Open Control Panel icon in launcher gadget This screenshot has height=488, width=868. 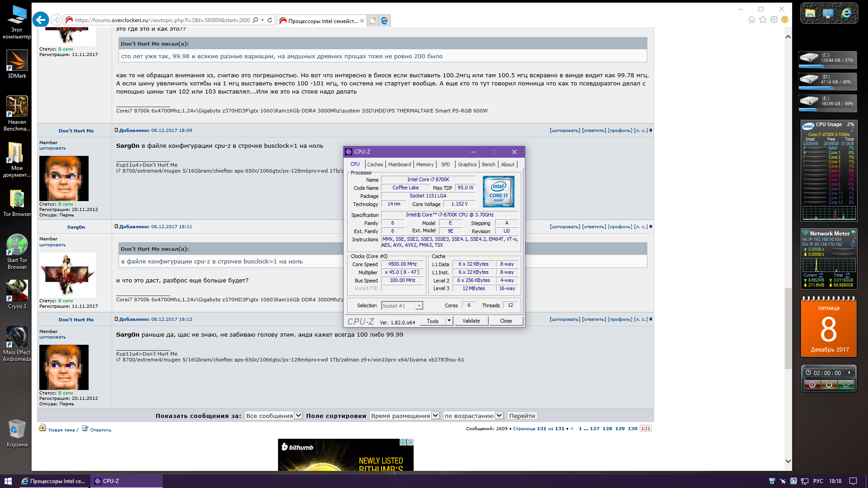pos(828,14)
